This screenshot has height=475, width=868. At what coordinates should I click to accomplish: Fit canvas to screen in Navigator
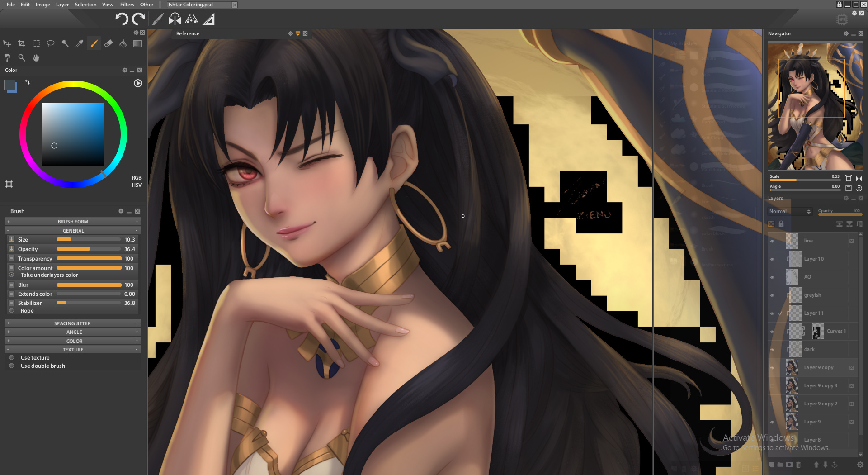tap(849, 179)
